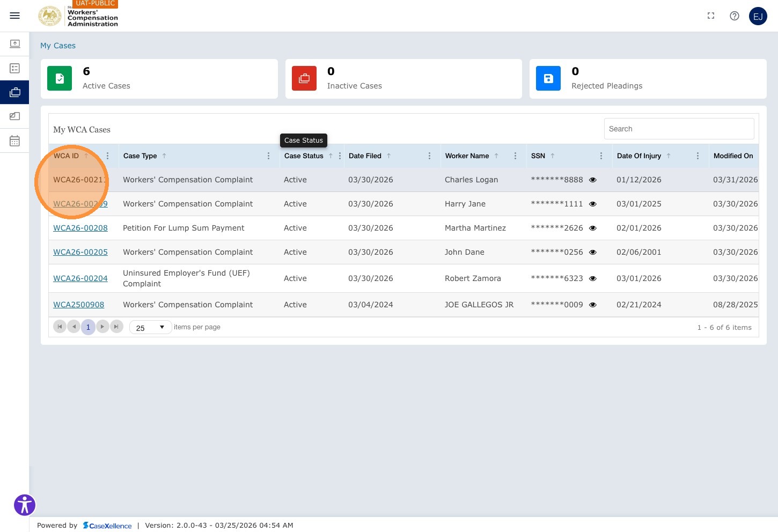Open the help question mark icon
This screenshot has width=778, height=532.
[x=735, y=16]
